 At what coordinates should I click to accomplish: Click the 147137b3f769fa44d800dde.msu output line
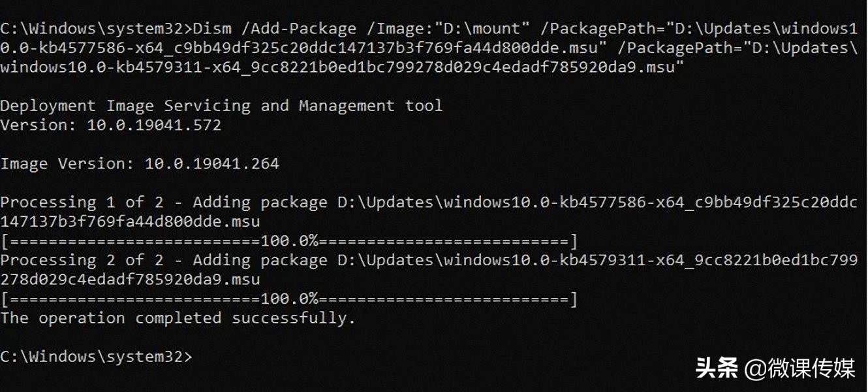[x=130, y=221]
